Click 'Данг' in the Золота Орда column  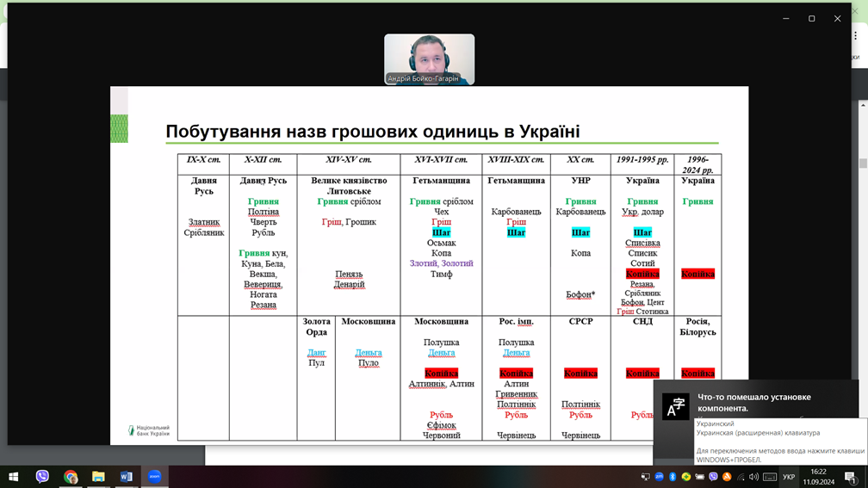tap(316, 353)
